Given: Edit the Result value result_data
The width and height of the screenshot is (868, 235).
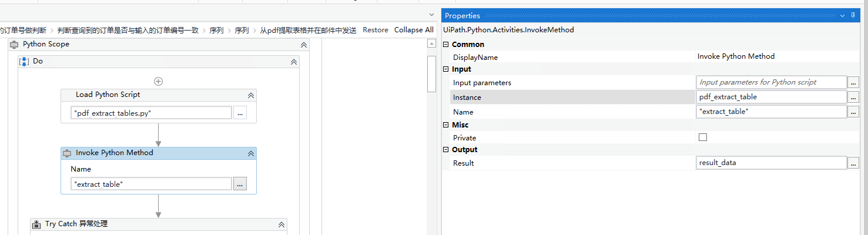Looking at the screenshot, I should coord(770,163).
